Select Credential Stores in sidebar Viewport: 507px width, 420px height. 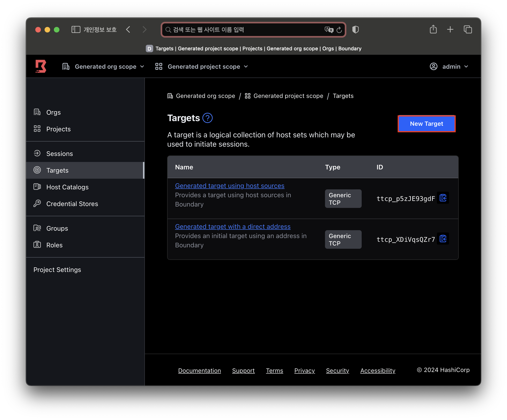click(72, 204)
